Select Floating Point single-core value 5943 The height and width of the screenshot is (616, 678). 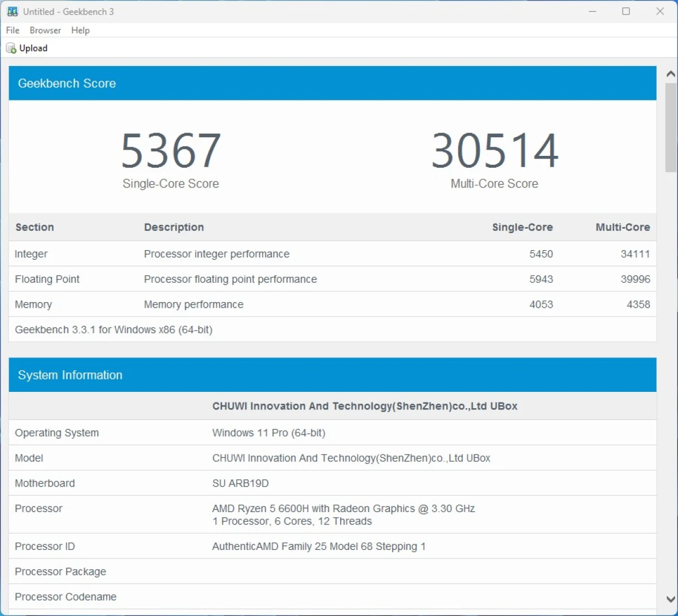541,279
